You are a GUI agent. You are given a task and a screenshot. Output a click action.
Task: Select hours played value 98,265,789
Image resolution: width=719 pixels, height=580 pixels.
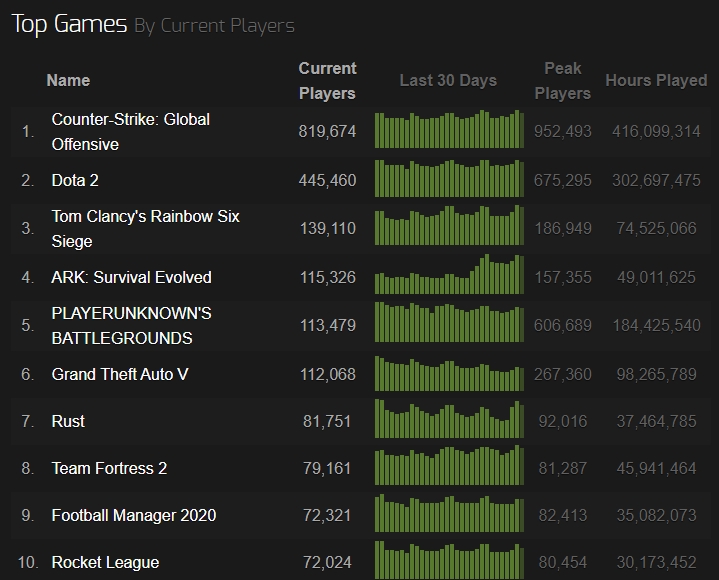coord(656,374)
